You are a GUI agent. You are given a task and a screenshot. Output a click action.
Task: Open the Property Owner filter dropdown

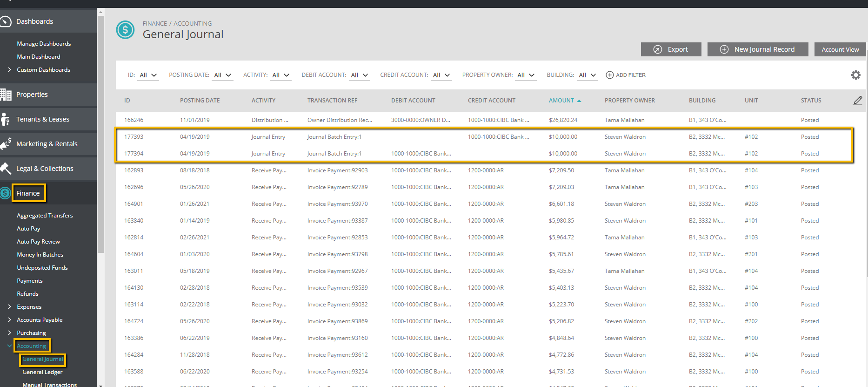pyautogui.click(x=526, y=75)
